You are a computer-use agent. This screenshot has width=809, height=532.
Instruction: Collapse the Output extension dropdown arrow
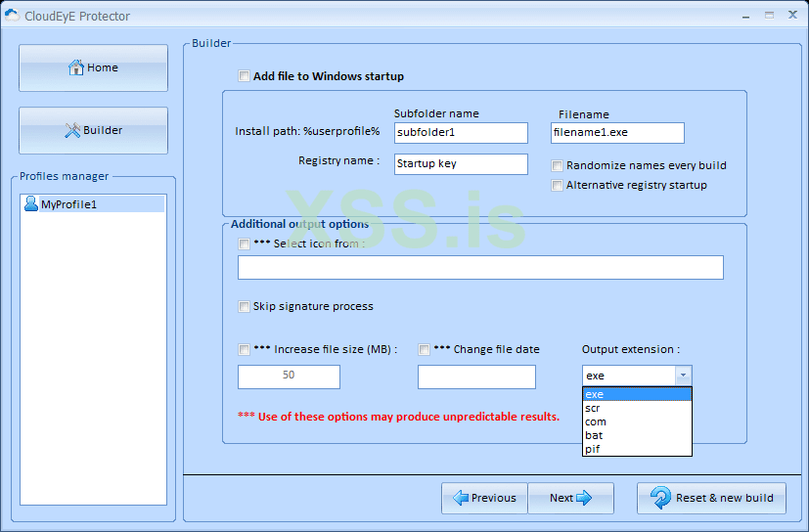(x=683, y=376)
